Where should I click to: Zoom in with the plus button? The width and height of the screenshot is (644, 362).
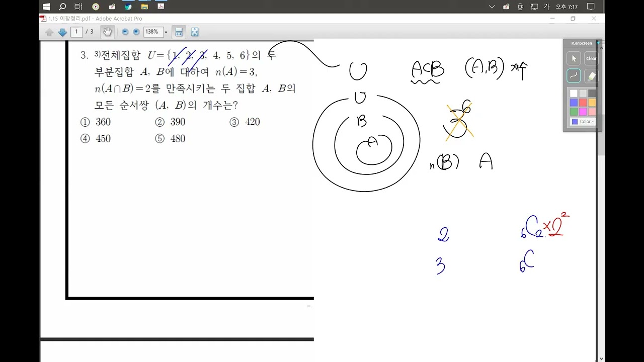[x=136, y=32]
